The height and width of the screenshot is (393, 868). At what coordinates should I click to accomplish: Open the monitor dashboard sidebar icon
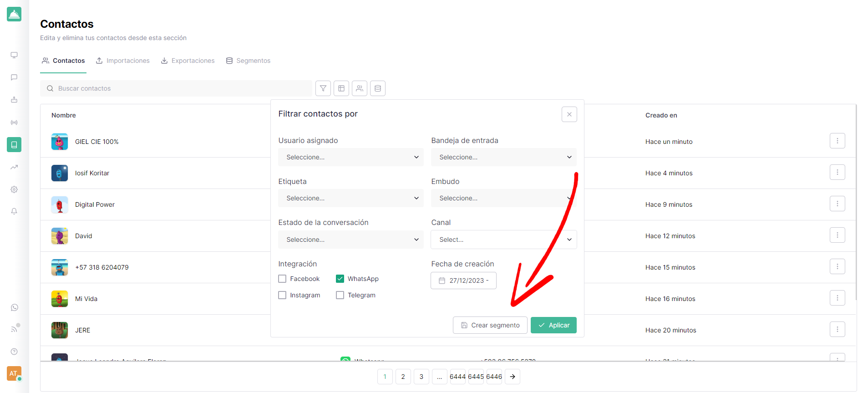tap(14, 55)
